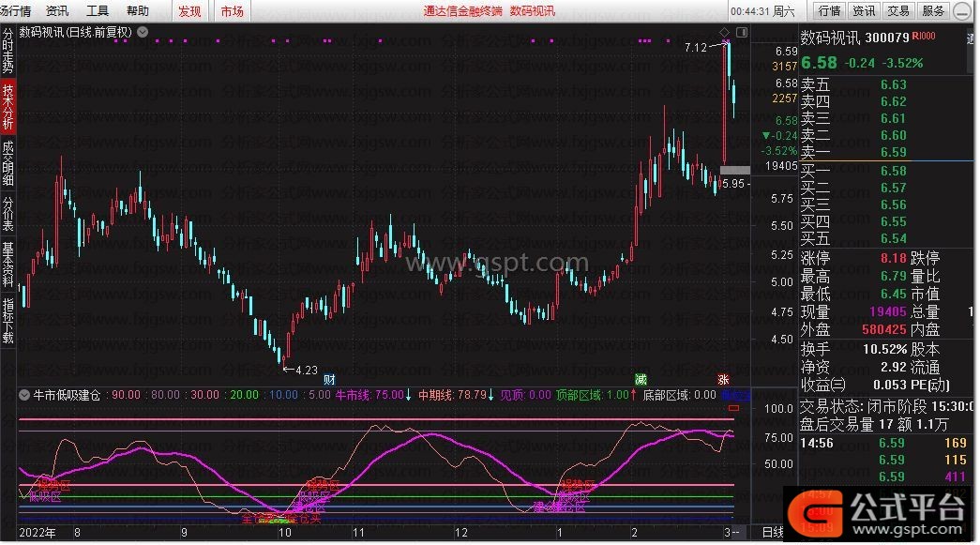
Task: Select the 技术分析 sidebar tab
Action: coord(8,107)
